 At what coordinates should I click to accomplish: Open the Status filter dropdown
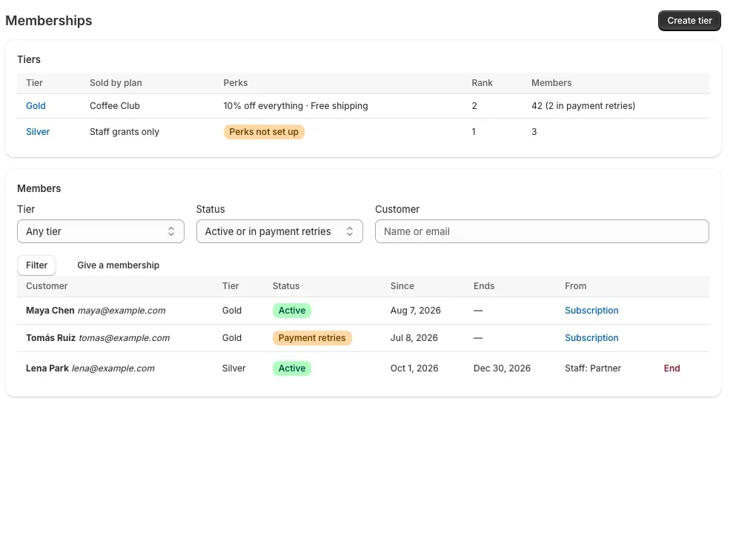click(279, 231)
